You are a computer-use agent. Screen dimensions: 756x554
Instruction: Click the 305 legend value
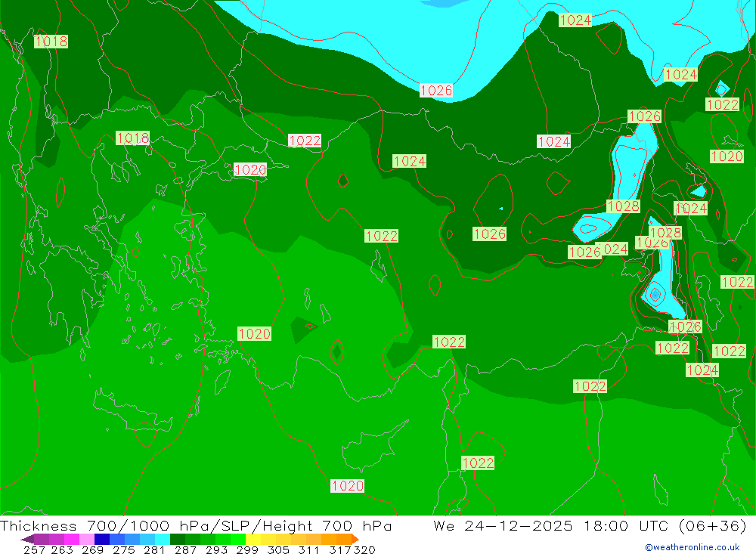[278, 549]
